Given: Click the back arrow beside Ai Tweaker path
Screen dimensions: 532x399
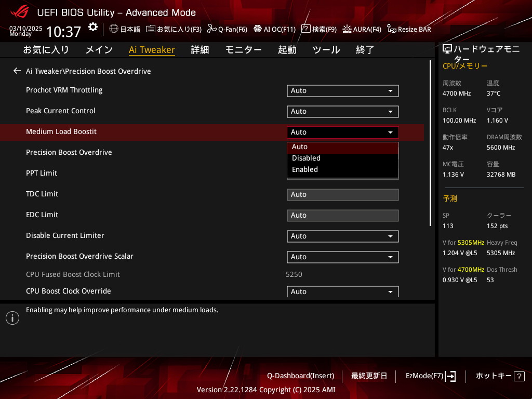Looking at the screenshot, I should pyautogui.click(x=17, y=71).
